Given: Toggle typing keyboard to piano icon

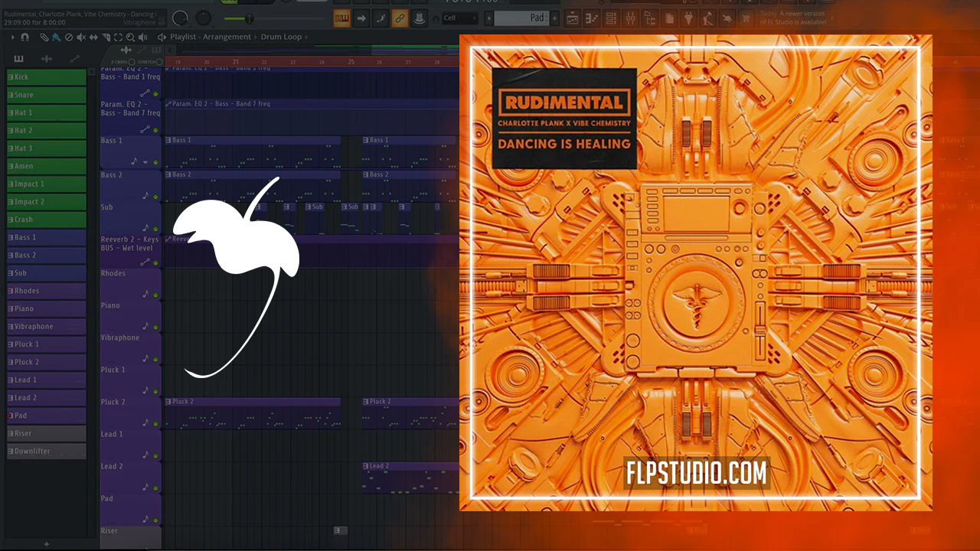Looking at the screenshot, I should pos(341,18).
